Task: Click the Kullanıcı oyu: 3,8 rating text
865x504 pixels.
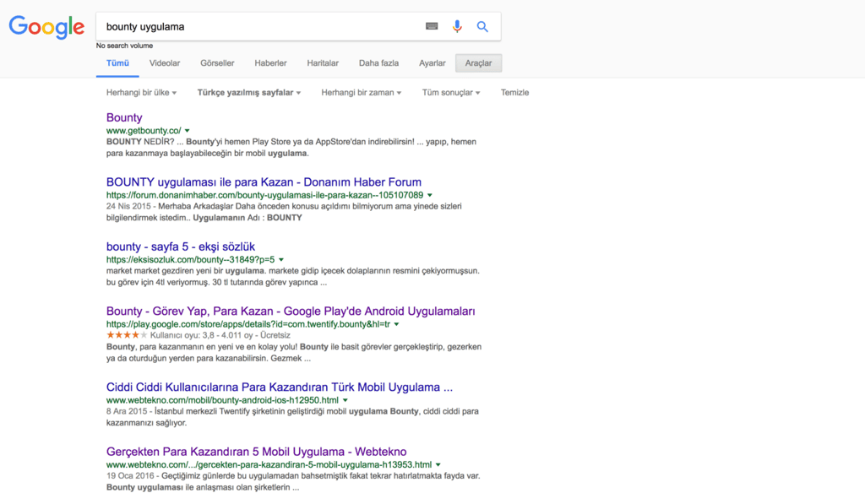Action: point(182,335)
